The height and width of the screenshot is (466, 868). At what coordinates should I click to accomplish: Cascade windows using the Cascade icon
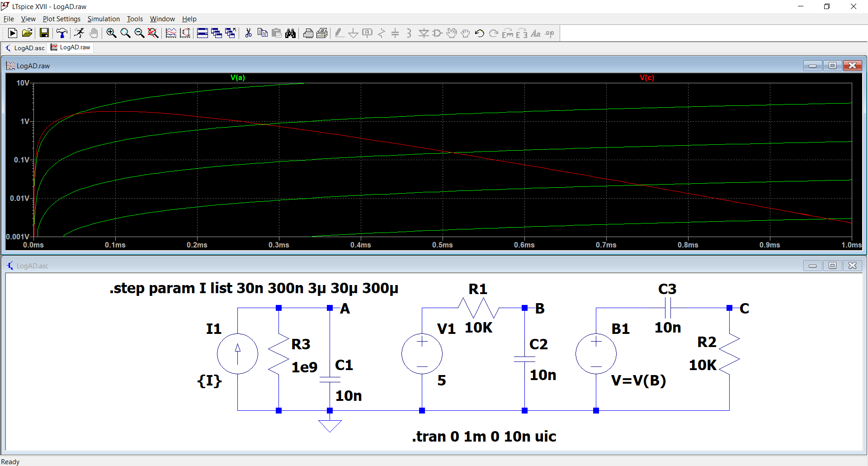coord(217,33)
